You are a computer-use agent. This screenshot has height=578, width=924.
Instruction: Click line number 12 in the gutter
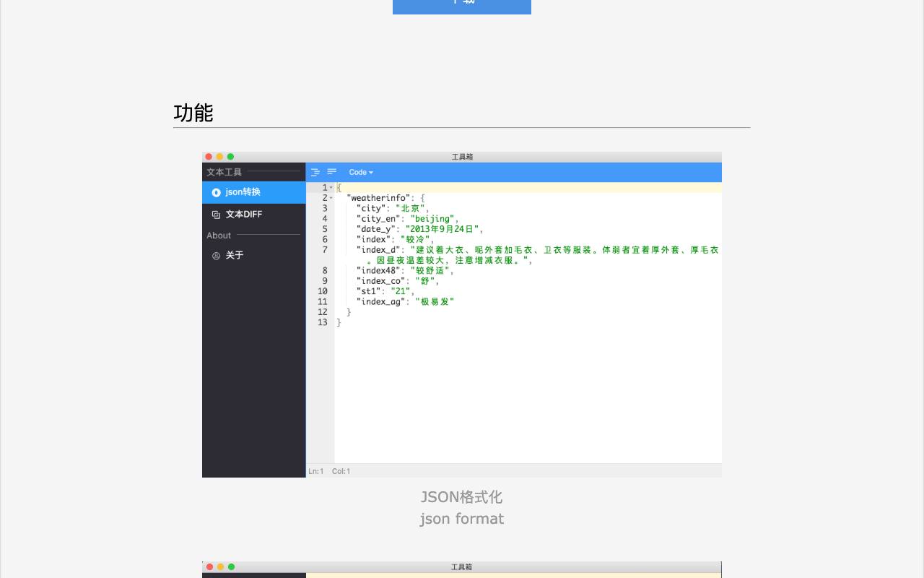pos(323,312)
